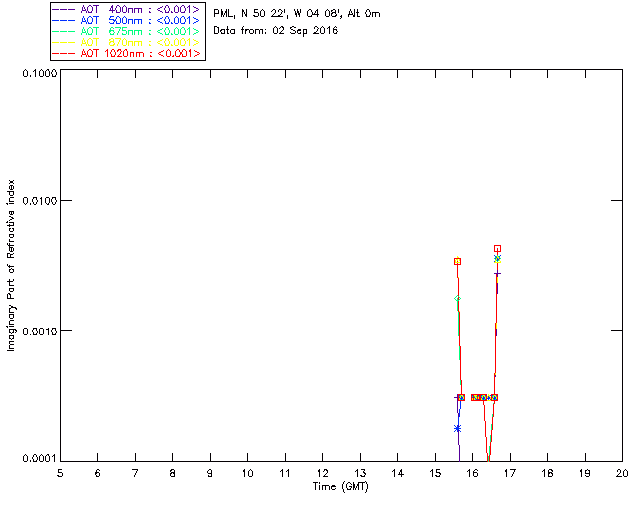Click the x-axis tick label 7
Screen dimensions: 640x512
point(135,473)
